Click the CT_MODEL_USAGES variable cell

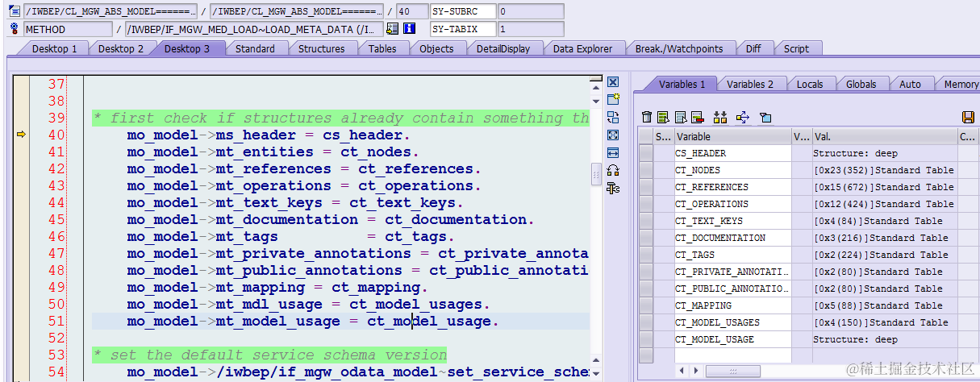click(x=732, y=322)
